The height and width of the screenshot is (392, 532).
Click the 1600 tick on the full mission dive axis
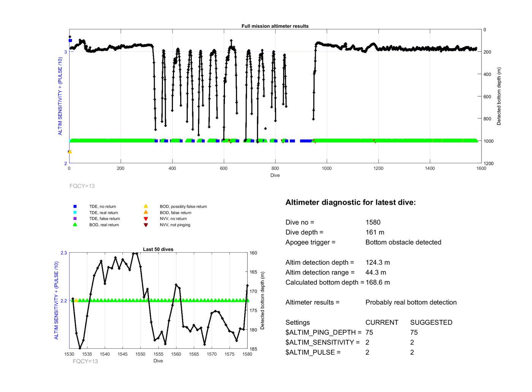tap(481, 169)
